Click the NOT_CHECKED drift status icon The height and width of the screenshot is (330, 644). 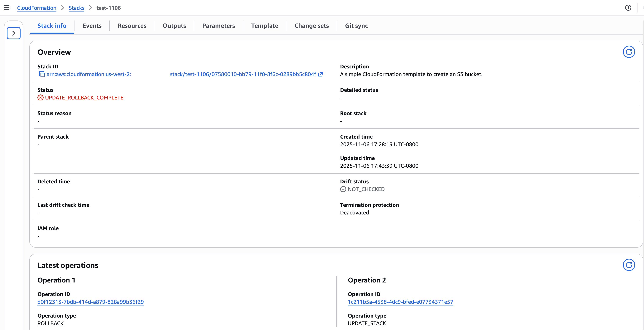[343, 189]
